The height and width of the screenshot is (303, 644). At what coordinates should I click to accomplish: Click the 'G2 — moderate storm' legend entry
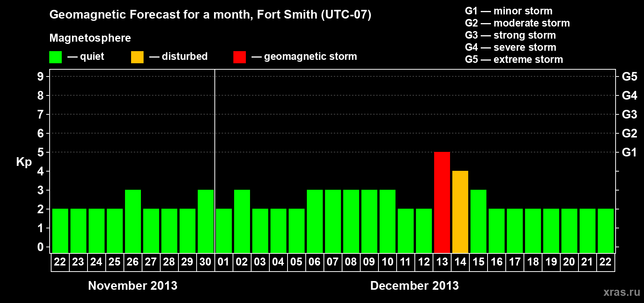517,23
